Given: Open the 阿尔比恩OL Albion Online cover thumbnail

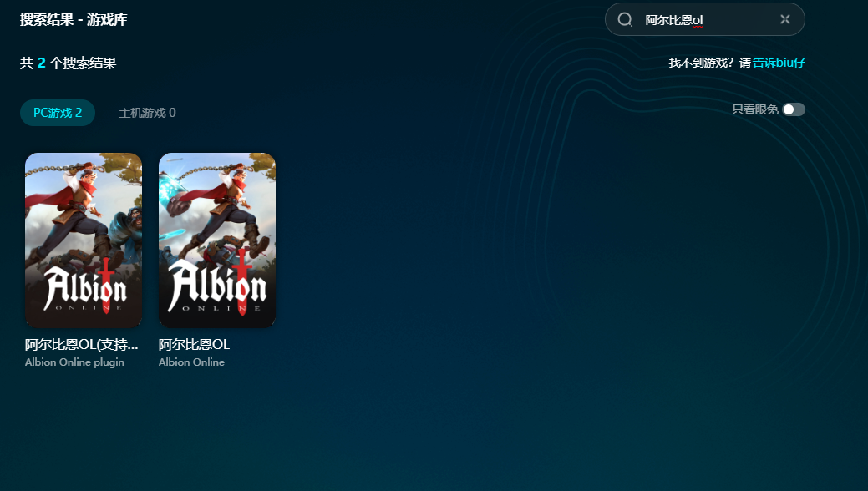Looking at the screenshot, I should (217, 240).
